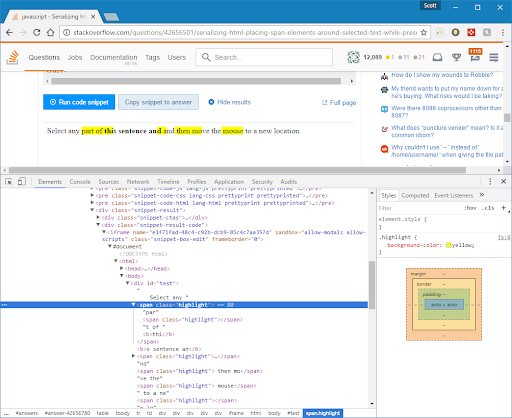Image resolution: width=512 pixels, height=418 pixels.
Task: Open the snippet Full page link
Action: pyautogui.click(x=339, y=103)
